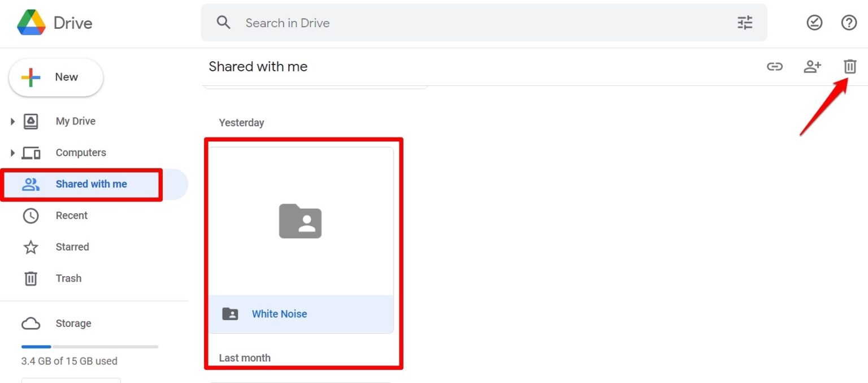Open Google Drive help icon
The width and height of the screenshot is (868, 383).
849,23
